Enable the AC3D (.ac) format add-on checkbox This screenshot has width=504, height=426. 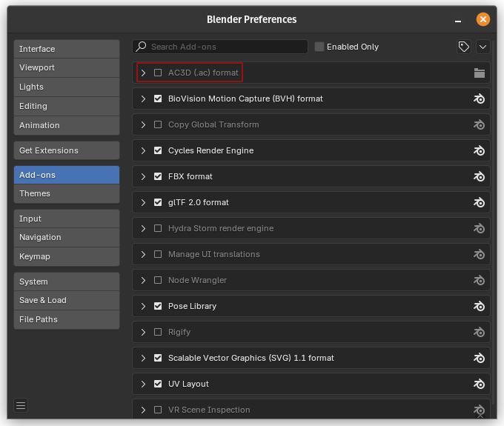[158, 73]
